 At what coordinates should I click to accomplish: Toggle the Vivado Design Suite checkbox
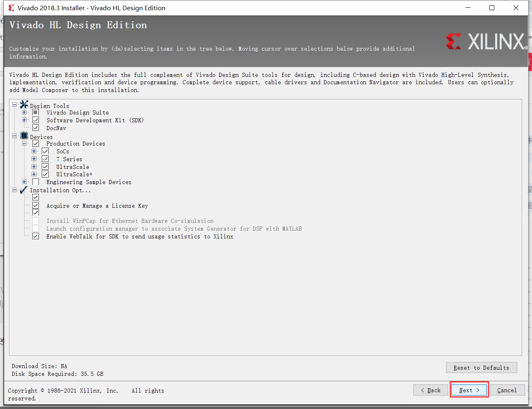coord(36,112)
